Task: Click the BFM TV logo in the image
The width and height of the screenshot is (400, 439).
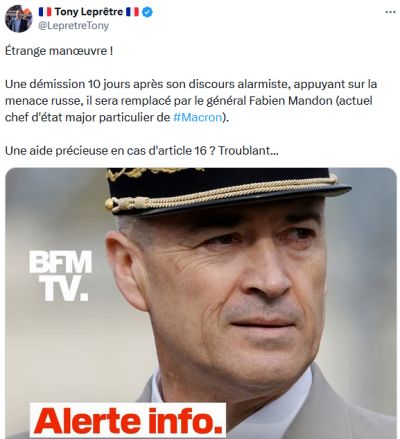Action: [x=60, y=276]
